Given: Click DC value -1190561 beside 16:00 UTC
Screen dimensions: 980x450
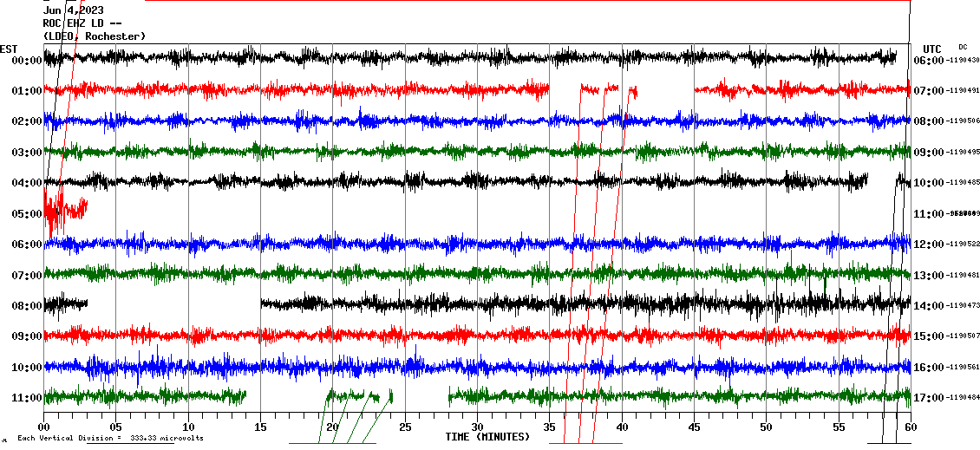Looking at the screenshot, I should pyautogui.click(x=963, y=367).
